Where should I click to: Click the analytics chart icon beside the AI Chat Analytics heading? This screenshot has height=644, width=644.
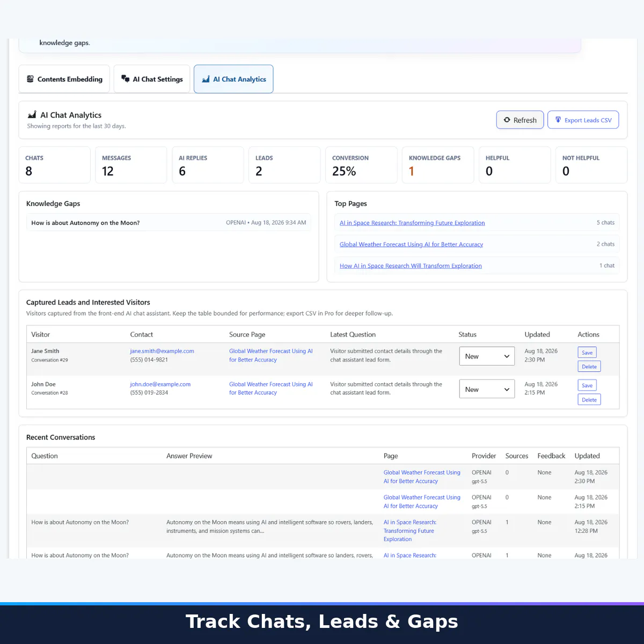pyautogui.click(x=32, y=115)
